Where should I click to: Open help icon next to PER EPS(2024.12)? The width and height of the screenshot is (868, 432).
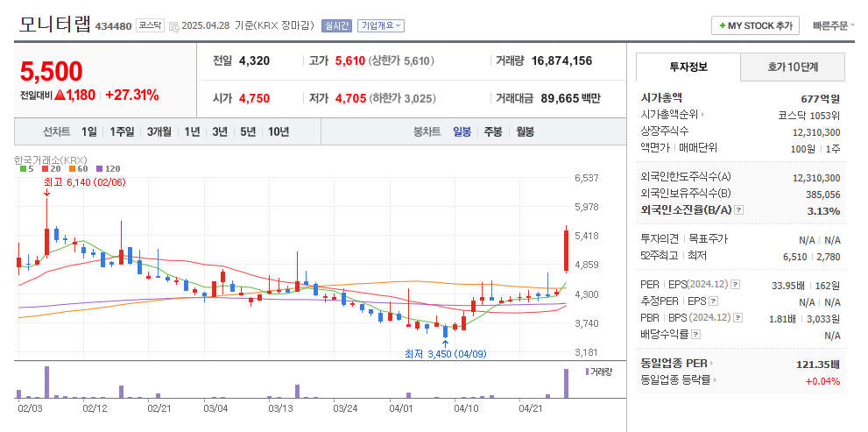coord(735,285)
